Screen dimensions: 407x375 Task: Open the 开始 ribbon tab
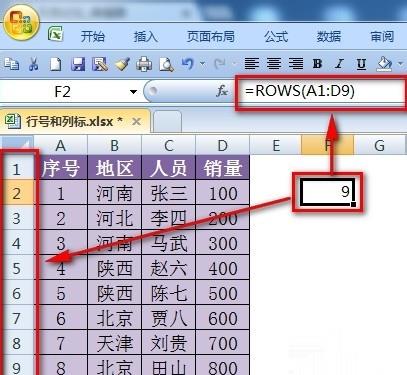coord(93,36)
